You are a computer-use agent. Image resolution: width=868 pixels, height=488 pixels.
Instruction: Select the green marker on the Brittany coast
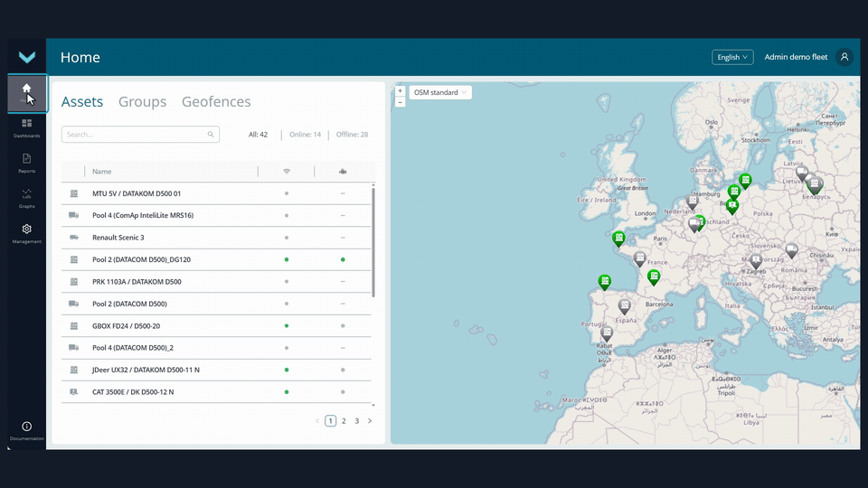coord(618,239)
